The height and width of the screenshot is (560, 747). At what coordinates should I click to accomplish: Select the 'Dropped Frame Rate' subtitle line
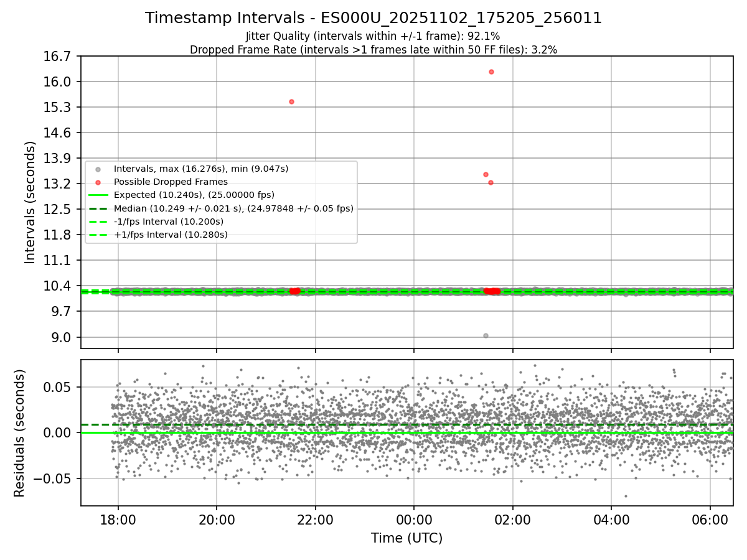click(x=374, y=50)
